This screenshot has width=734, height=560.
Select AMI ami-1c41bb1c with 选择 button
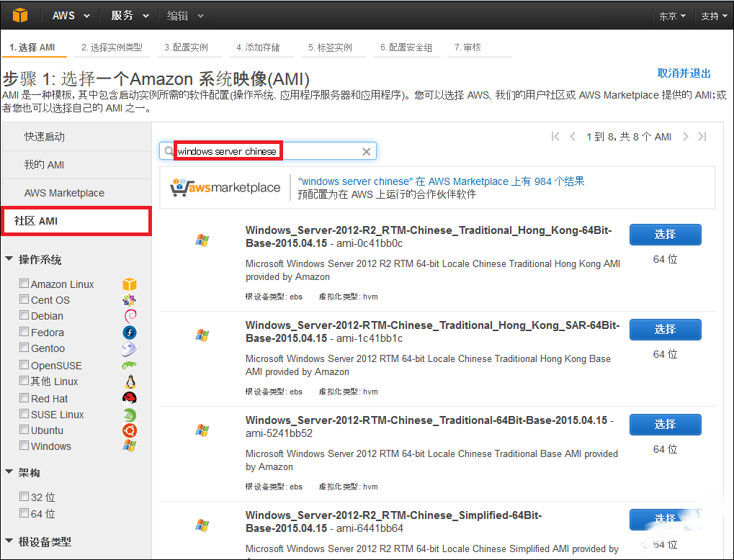pyautogui.click(x=665, y=330)
